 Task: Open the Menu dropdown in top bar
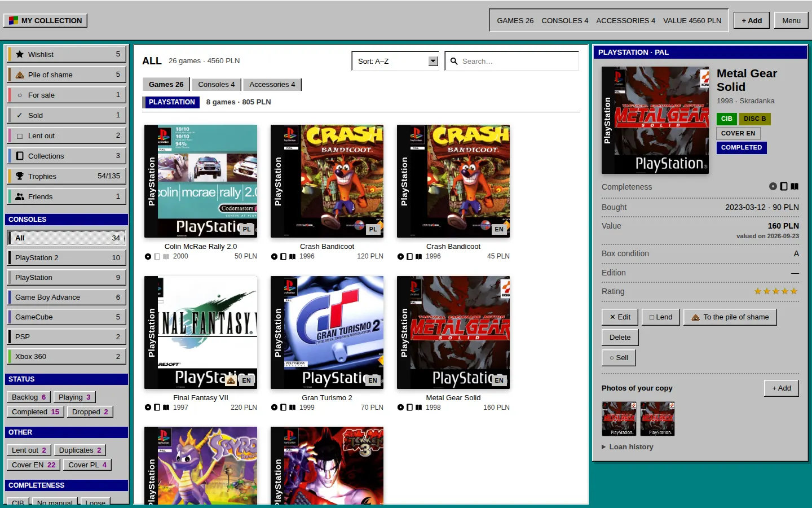791,21
